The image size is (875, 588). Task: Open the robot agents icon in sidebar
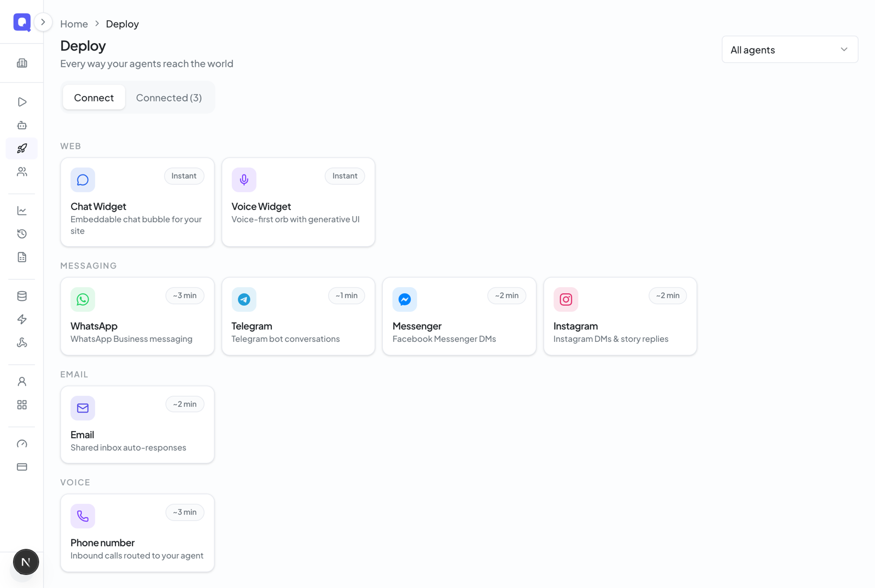22,125
